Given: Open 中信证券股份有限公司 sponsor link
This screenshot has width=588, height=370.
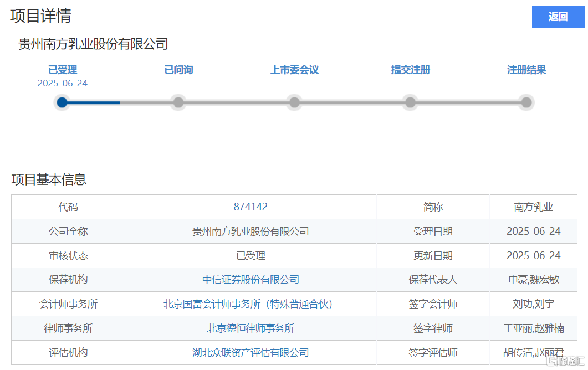Looking at the screenshot, I should pyautogui.click(x=250, y=280).
